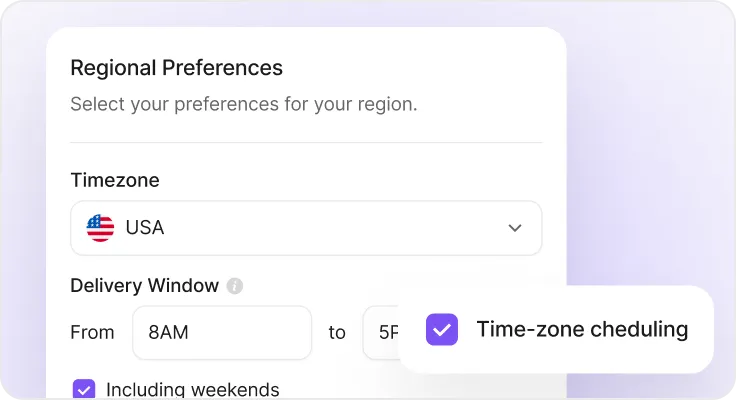736x400 pixels.
Task: Click the blank right edge of the Time-zone cheduling card
Action: 702,330
